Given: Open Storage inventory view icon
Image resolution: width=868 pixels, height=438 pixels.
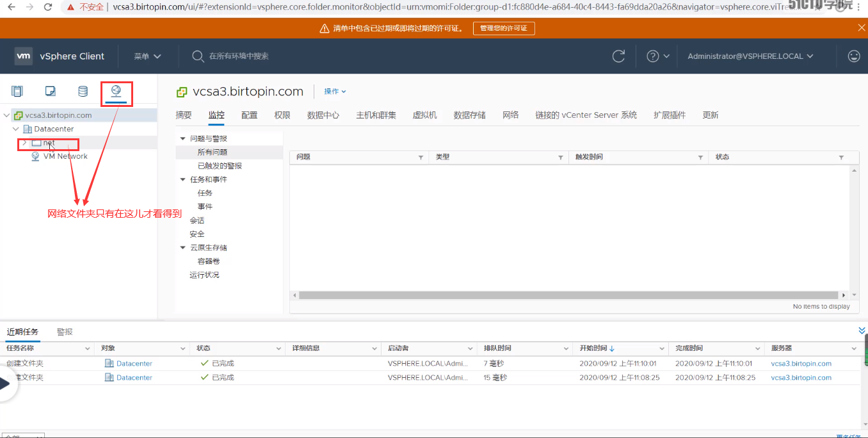Looking at the screenshot, I should [83, 91].
